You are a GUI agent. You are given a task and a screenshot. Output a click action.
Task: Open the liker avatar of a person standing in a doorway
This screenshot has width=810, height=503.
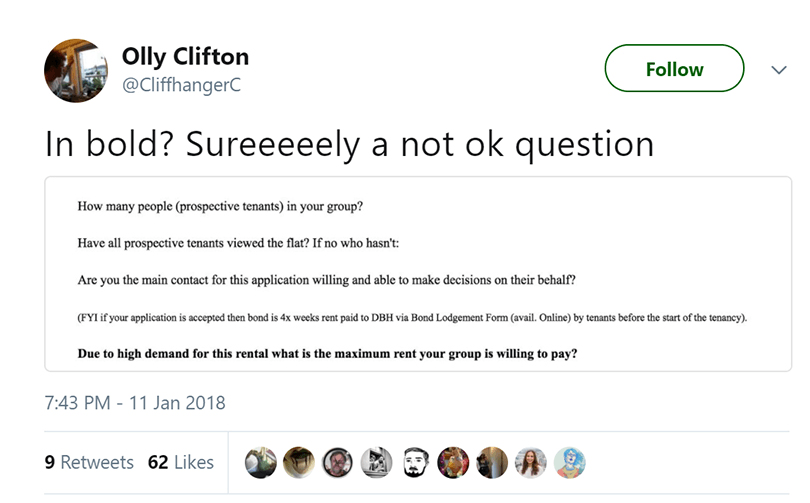click(x=492, y=462)
